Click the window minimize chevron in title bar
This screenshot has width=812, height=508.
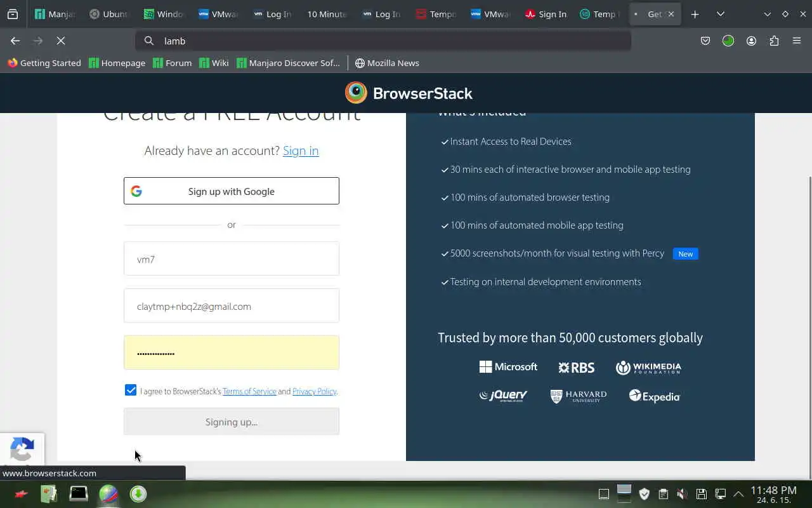click(768, 14)
